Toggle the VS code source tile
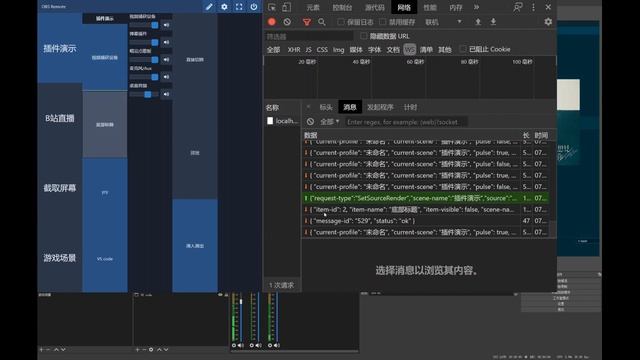 click(105, 259)
